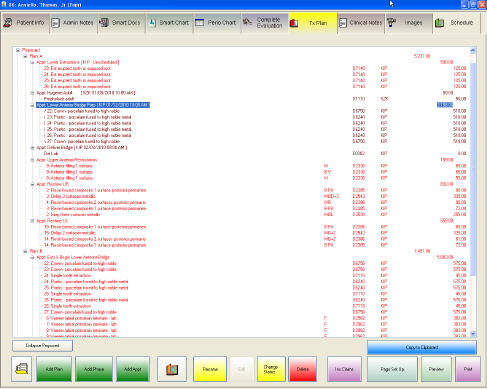Collapse the Plan A node
This screenshot has width=487, height=389.
point(25,56)
